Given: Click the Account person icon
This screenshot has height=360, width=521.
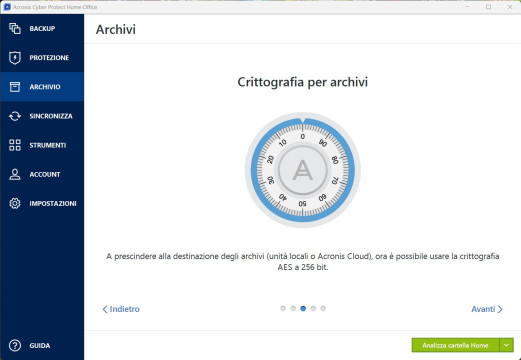Looking at the screenshot, I should [15, 174].
